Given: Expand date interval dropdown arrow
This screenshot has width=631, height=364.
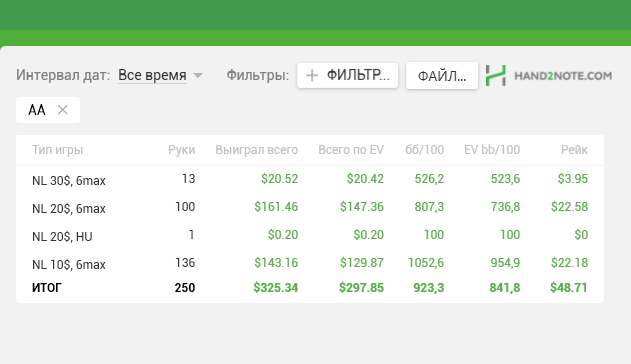Looking at the screenshot, I should [x=198, y=75].
